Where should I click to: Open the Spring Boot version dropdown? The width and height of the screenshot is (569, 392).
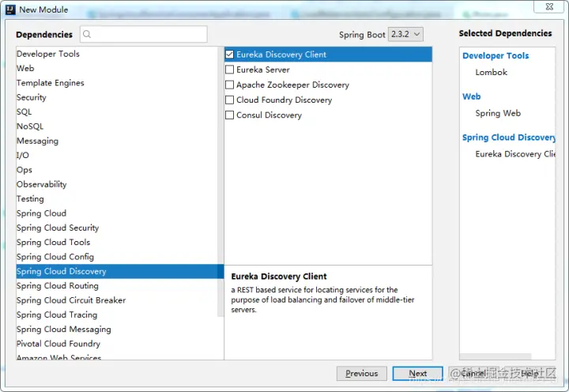[405, 34]
